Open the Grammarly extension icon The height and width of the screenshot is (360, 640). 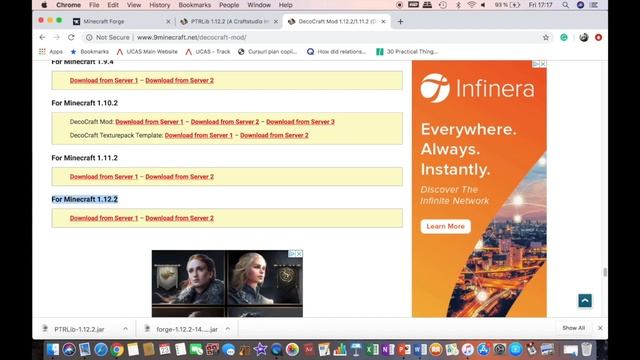point(564,38)
